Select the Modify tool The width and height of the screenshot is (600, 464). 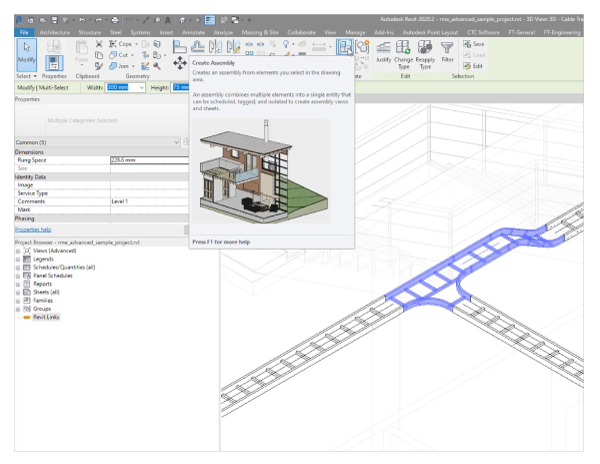click(26, 54)
